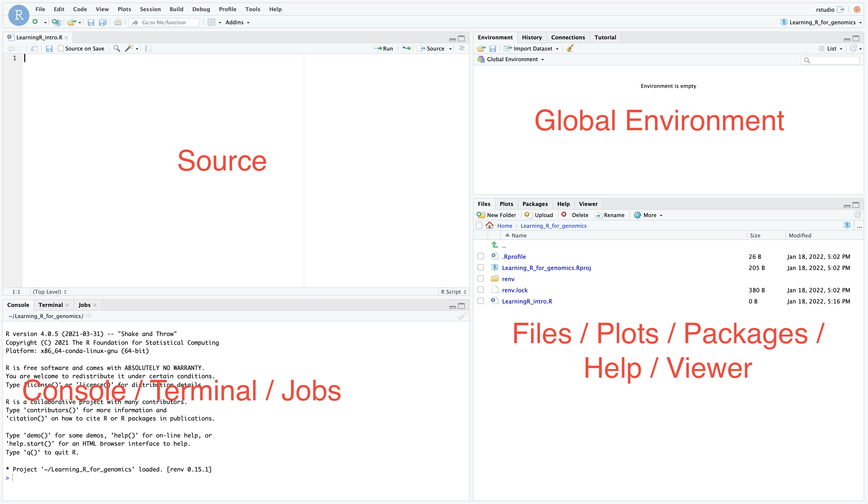Open the Session menu
This screenshot has width=868, height=504.
point(150,9)
